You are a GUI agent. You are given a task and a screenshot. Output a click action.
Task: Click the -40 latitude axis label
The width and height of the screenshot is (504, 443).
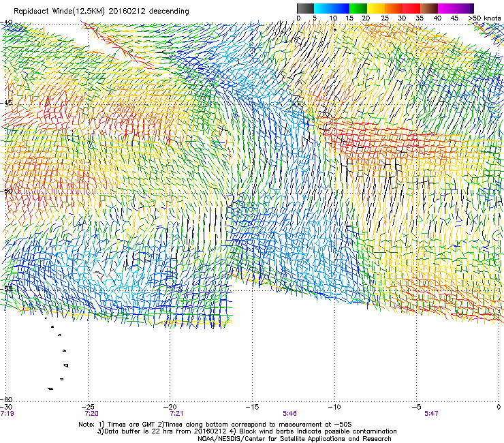pos(6,22)
